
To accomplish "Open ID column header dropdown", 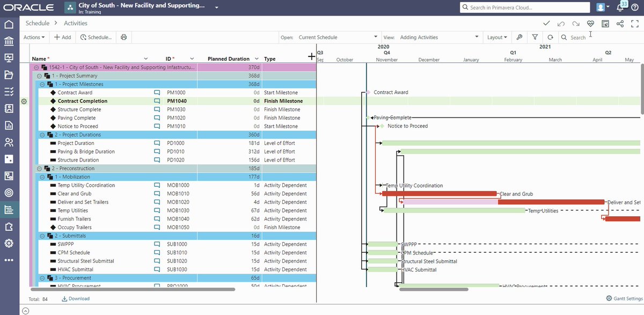I will (192, 58).
